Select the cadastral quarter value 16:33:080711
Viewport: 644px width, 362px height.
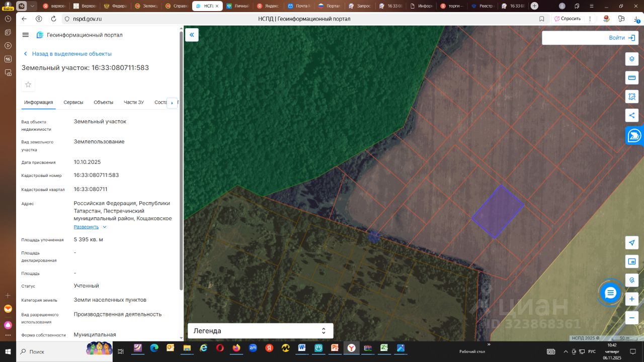click(91, 190)
